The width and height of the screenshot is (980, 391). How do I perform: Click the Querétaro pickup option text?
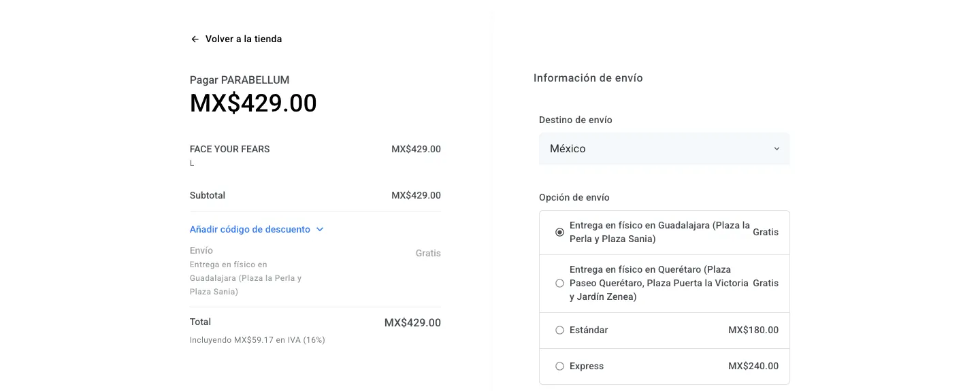(x=658, y=284)
